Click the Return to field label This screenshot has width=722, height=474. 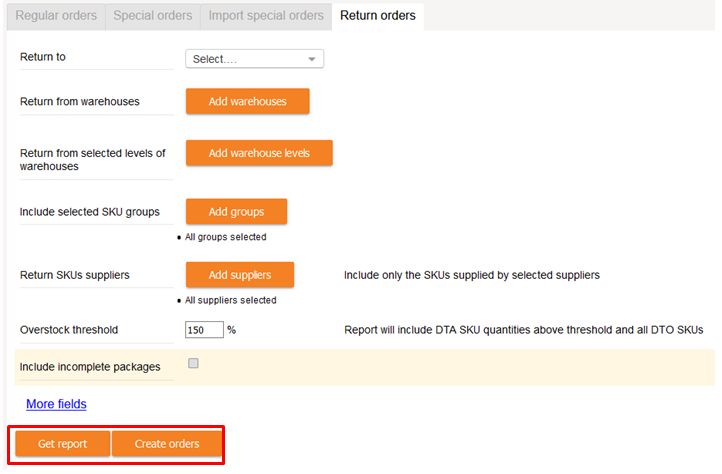pyautogui.click(x=43, y=57)
